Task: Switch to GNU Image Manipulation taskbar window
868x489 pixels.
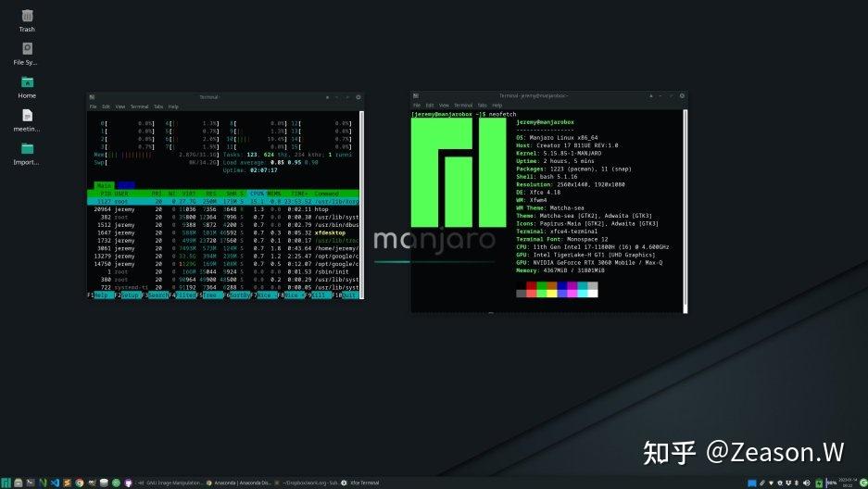Action: 170,483
